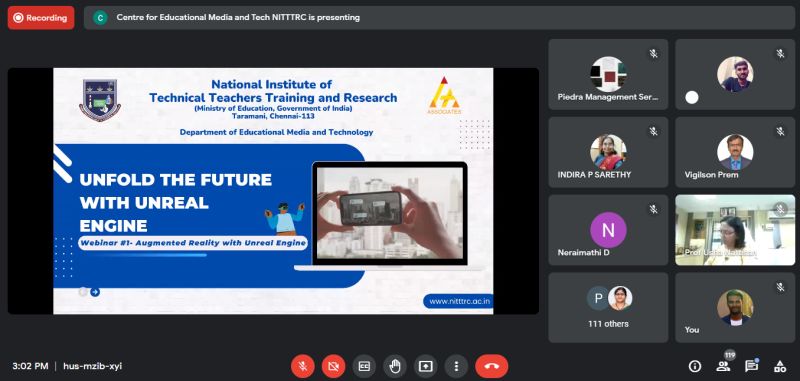Click the muted mic icon on You tile
Screen dimensions: 800x381
780,287
